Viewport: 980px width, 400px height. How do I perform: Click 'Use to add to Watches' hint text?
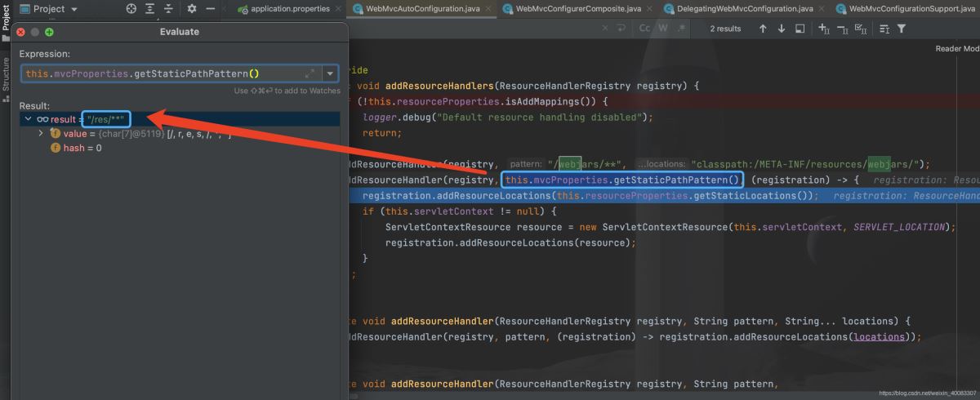click(x=287, y=91)
